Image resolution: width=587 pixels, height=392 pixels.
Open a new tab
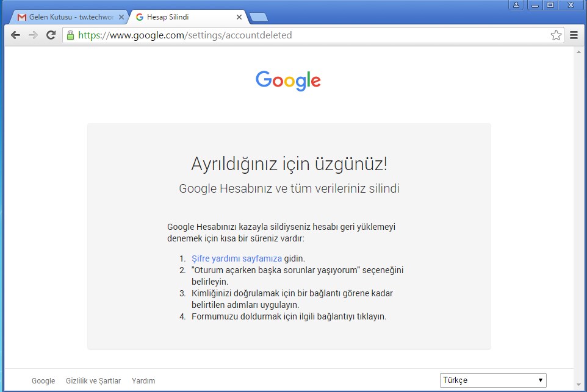click(x=259, y=17)
